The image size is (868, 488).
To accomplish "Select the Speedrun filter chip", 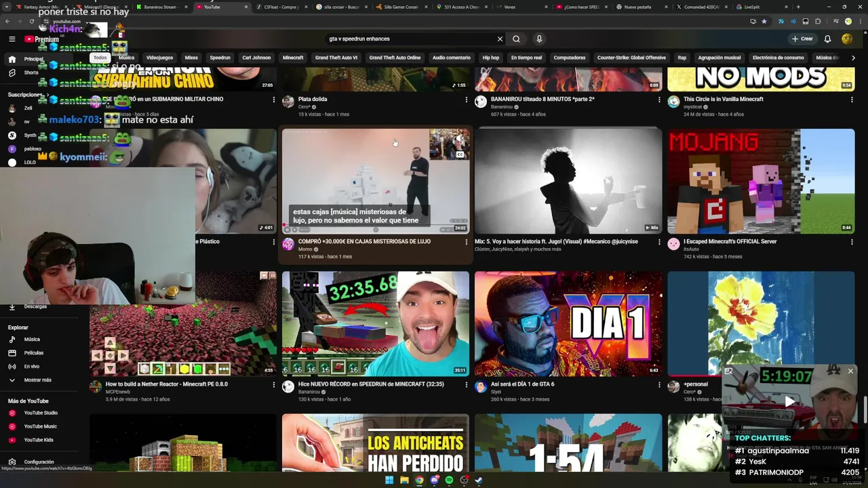I will point(220,58).
